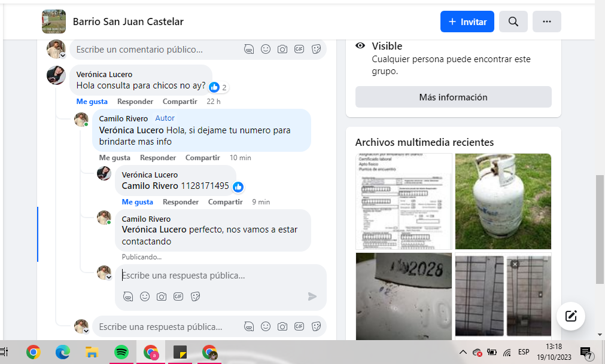605x364 pixels.
Task: Expand the profile switcher on the active reply avatar
Action: coord(109,277)
